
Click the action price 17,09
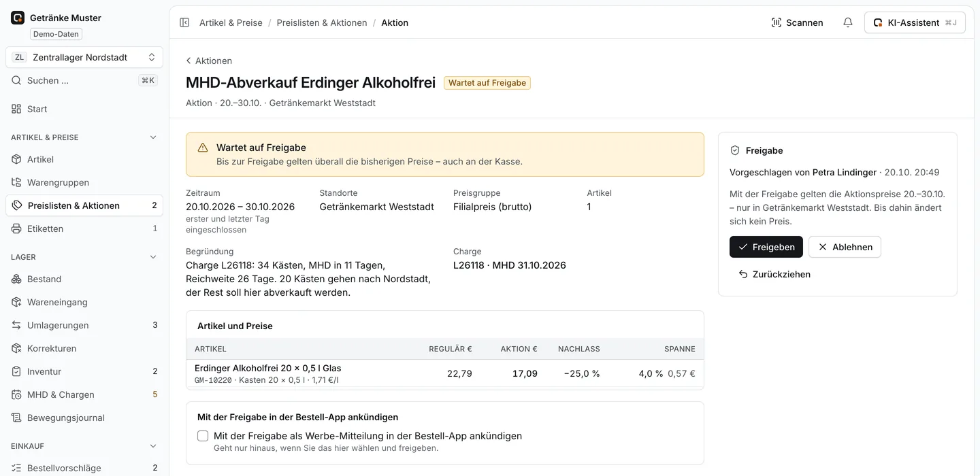[525, 373]
